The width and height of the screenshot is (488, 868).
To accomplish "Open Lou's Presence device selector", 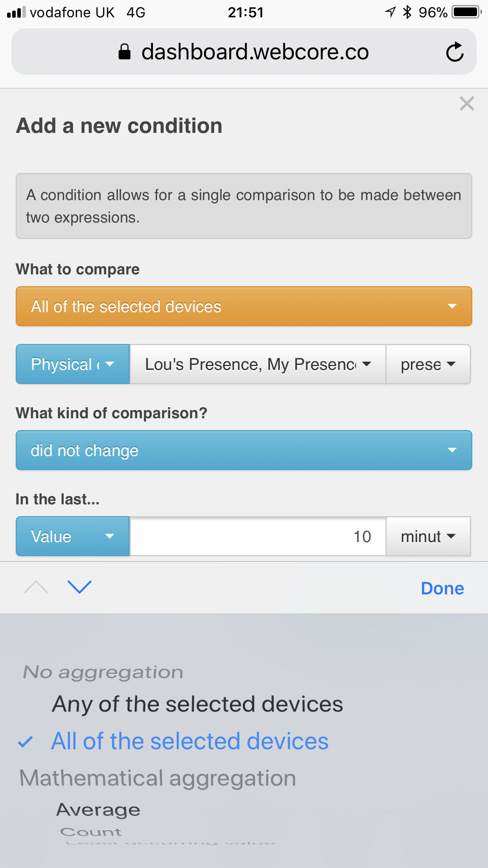I will (x=258, y=364).
